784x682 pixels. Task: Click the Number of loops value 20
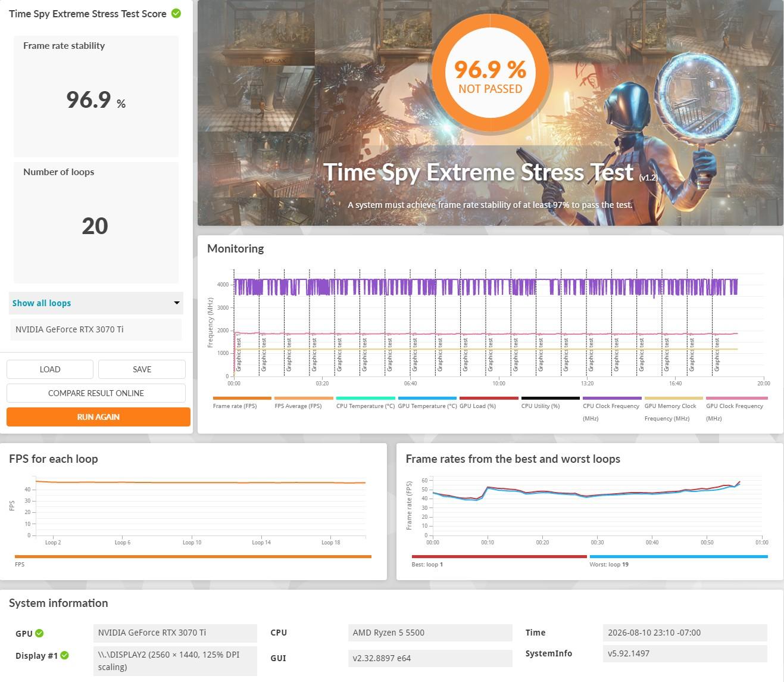(x=95, y=226)
